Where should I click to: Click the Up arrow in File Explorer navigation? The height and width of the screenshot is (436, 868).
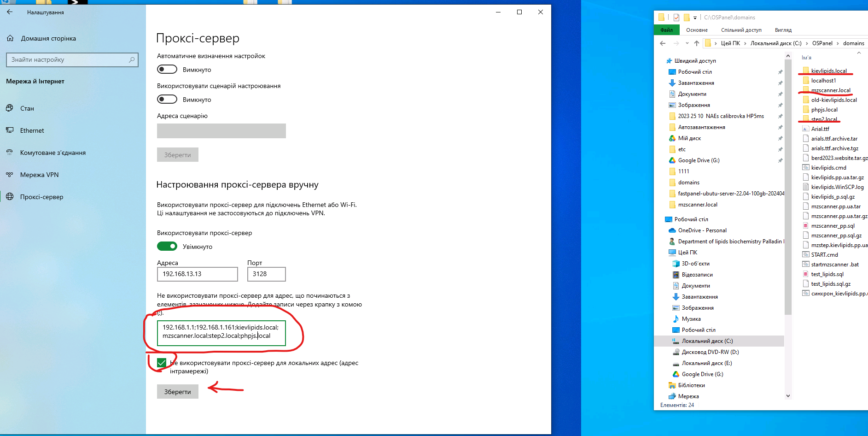pos(697,43)
